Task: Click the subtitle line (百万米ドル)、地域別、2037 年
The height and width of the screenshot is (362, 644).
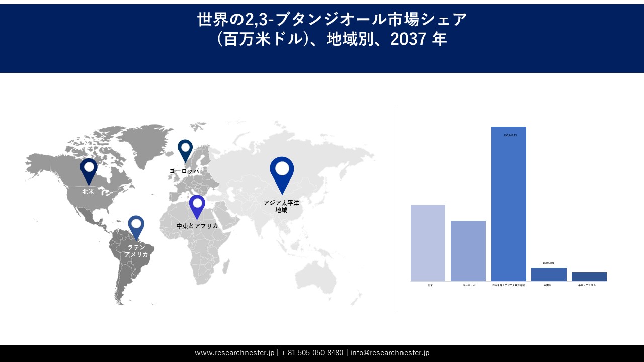Action: pos(332,39)
